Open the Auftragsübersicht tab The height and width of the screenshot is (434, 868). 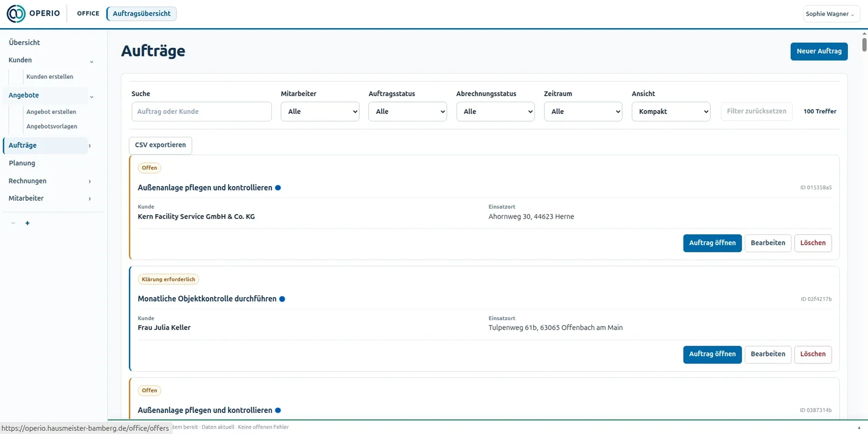[142, 14]
